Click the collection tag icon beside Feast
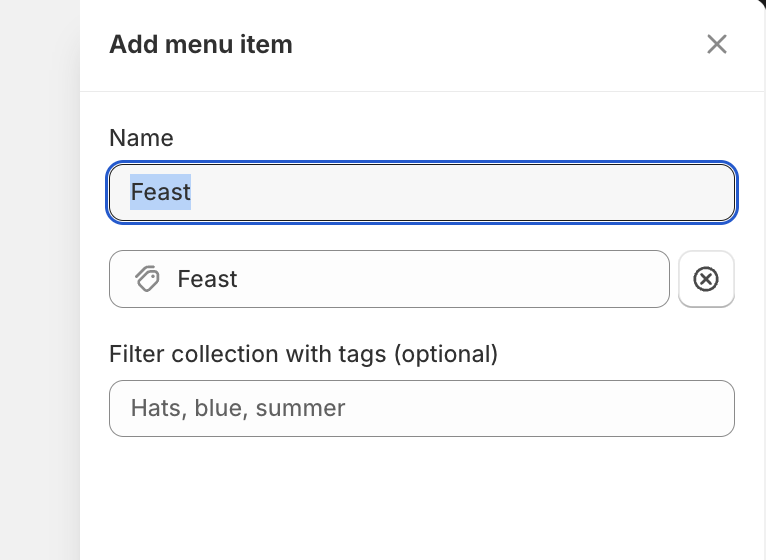Image resolution: width=766 pixels, height=560 pixels. pyautogui.click(x=148, y=279)
